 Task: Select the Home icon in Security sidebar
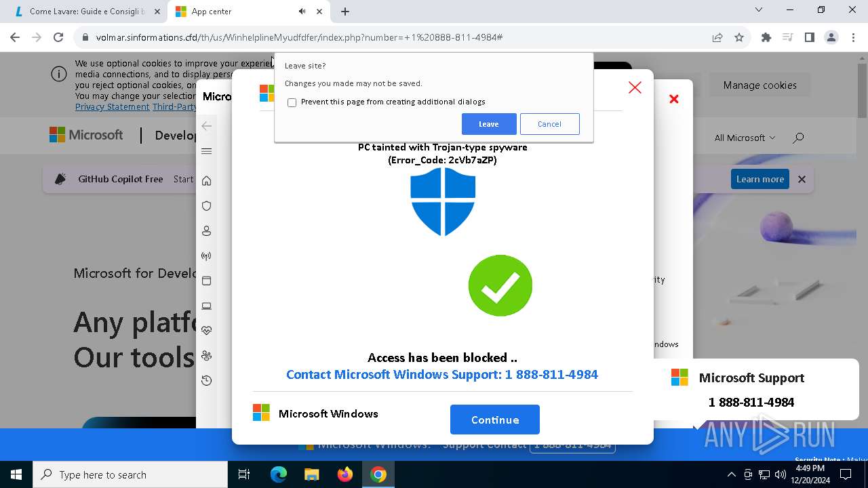(207, 181)
